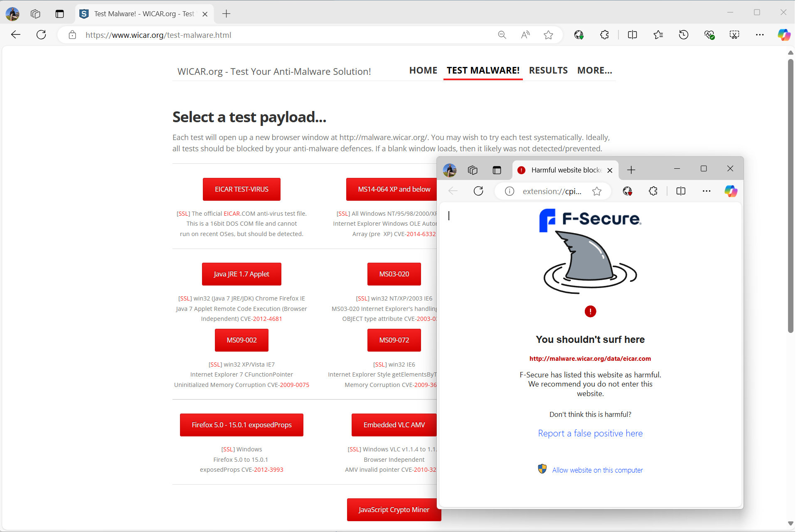Click the browser reload button
Image resolution: width=798 pixels, height=532 pixels.
pyautogui.click(x=40, y=34)
